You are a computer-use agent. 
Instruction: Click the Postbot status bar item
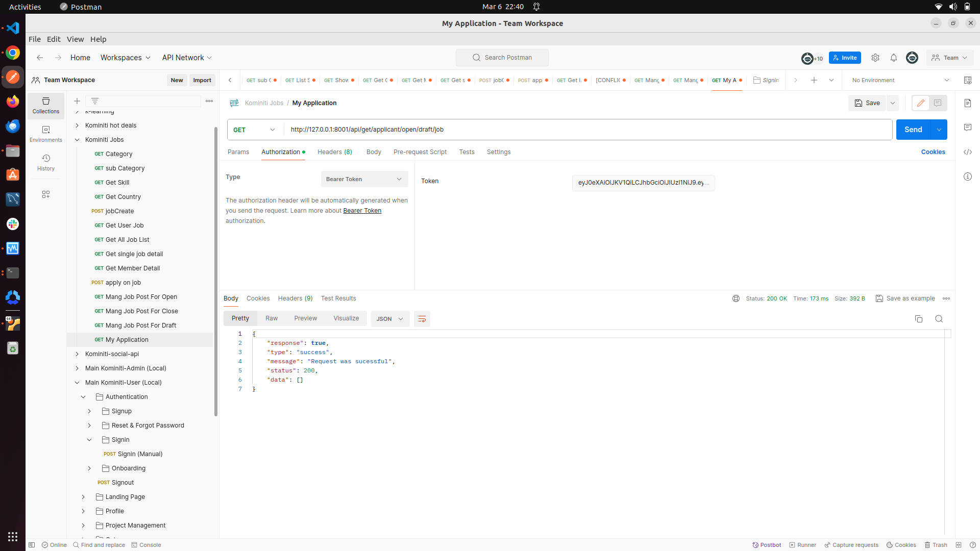tap(767, 545)
